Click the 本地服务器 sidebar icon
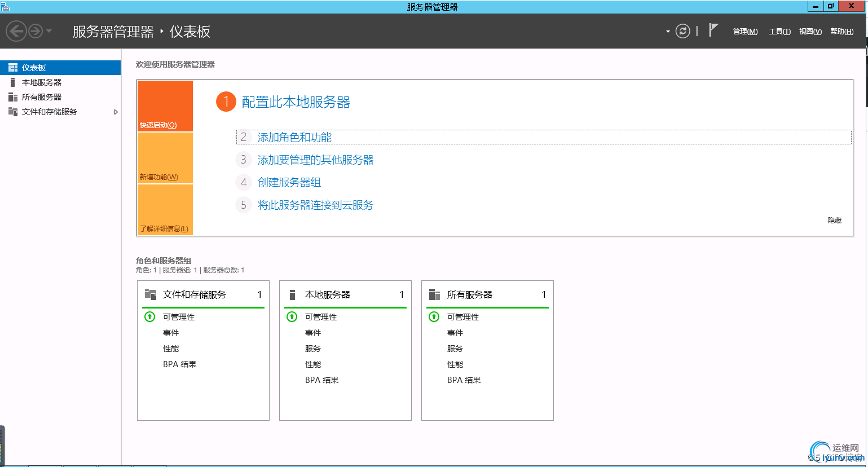This screenshot has height=467, width=868. [x=12, y=82]
